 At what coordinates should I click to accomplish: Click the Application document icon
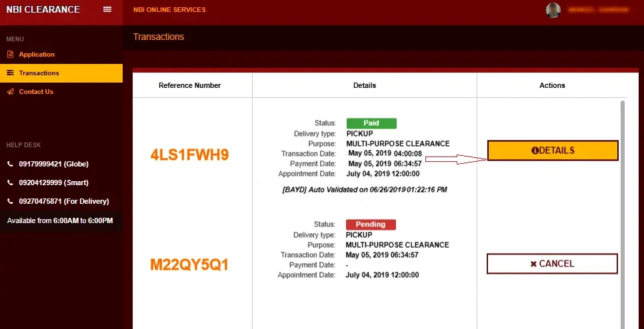click(10, 54)
